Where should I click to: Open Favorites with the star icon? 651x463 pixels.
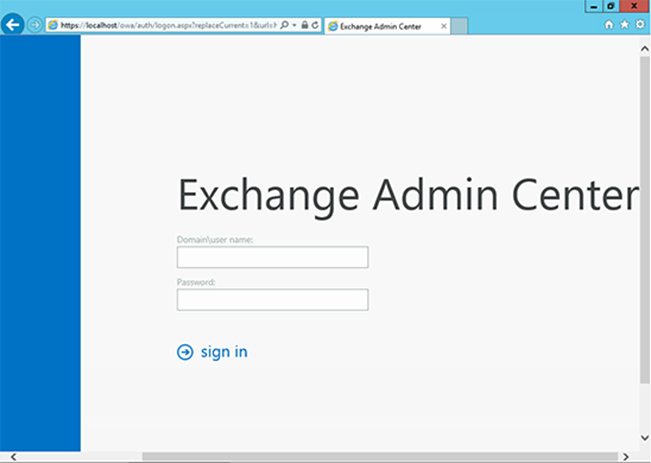pyautogui.click(x=624, y=25)
